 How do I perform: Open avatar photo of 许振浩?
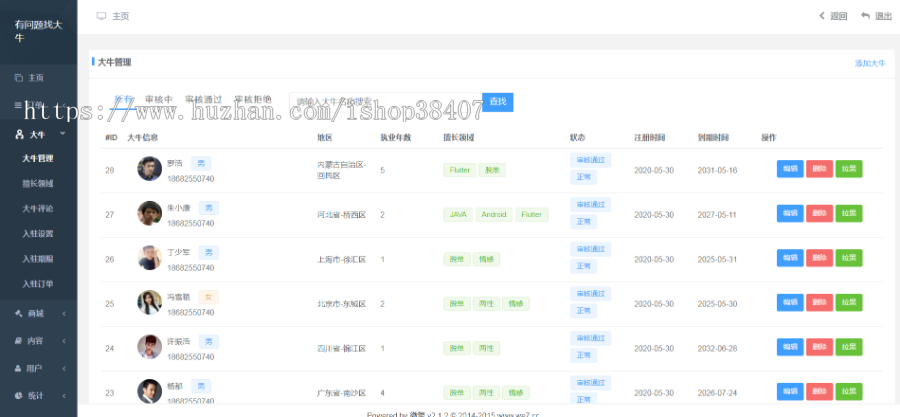149,347
